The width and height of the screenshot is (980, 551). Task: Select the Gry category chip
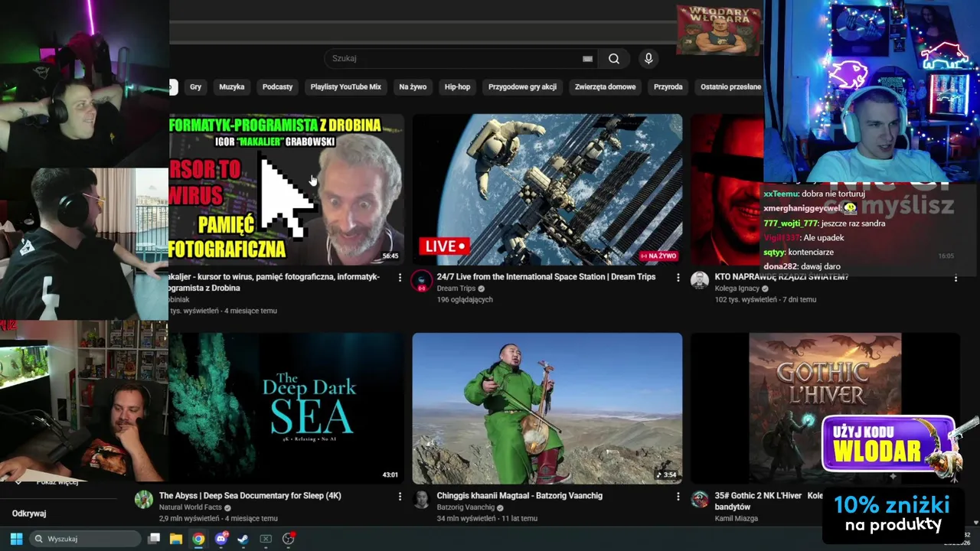pos(196,87)
